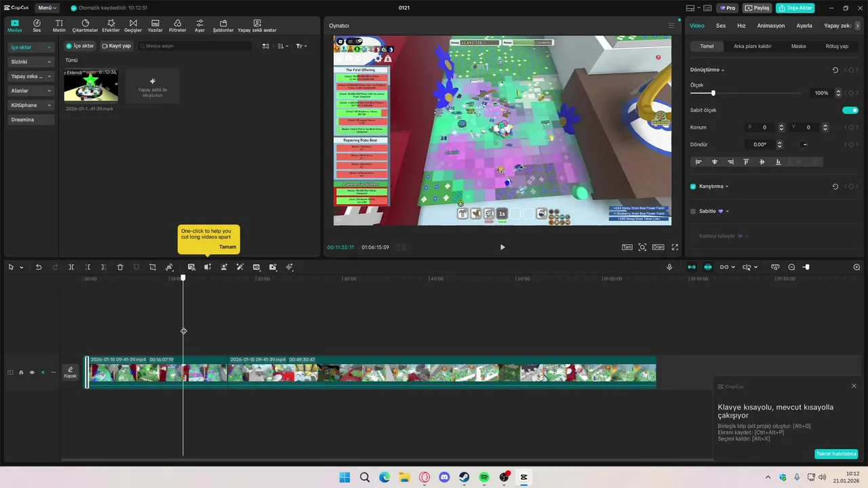Click the microphone record voiceover icon
Viewport: 868px width, 488px height.
(x=669, y=267)
